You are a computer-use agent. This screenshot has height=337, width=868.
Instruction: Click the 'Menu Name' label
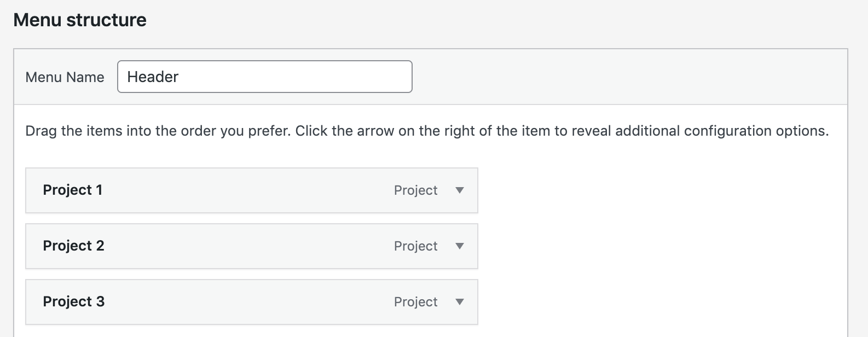click(65, 77)
